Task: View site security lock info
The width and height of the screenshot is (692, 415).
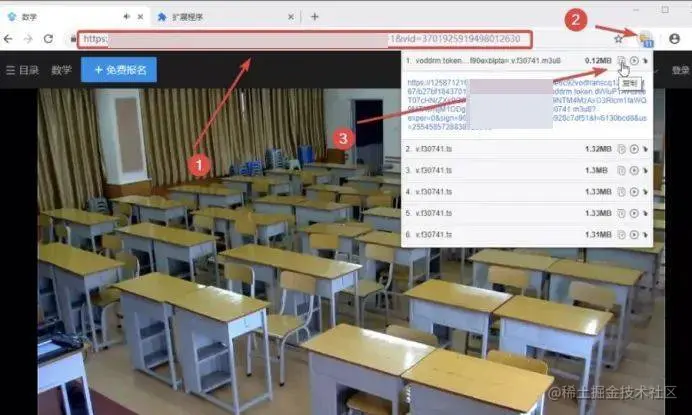Action: [x=73, y=39]
